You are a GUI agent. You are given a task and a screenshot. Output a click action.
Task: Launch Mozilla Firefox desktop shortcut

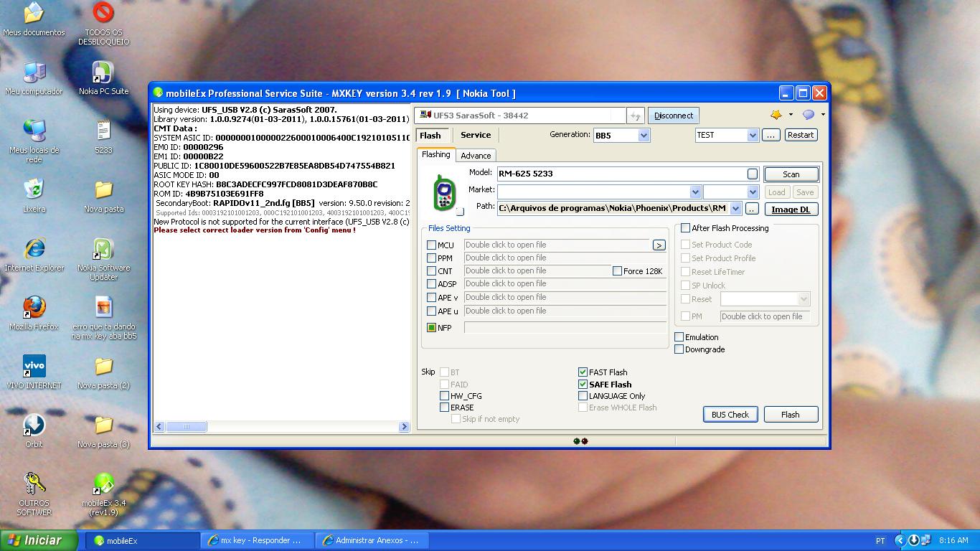tap(34, 314)
